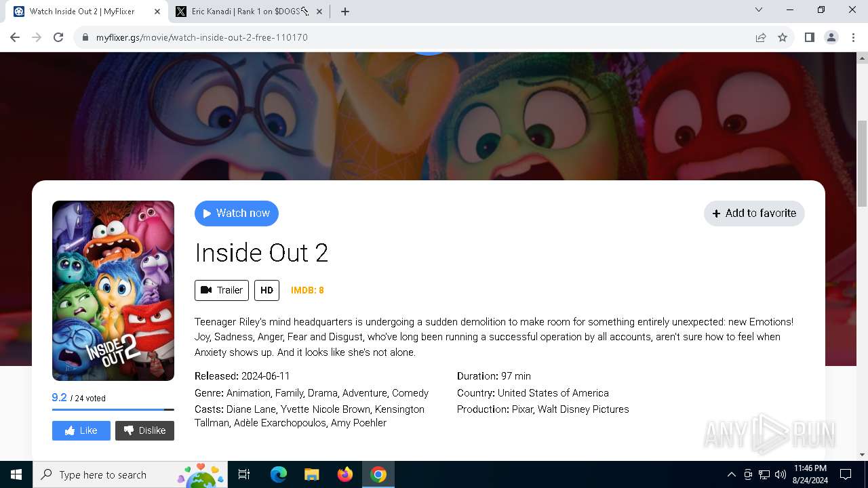Open the Trailer for Inside Out 2

click(222, 290)
